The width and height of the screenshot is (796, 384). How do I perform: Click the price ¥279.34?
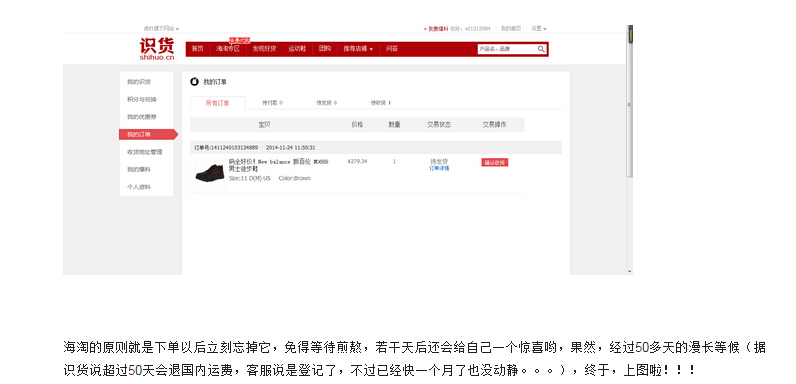[x=357, y=162]
